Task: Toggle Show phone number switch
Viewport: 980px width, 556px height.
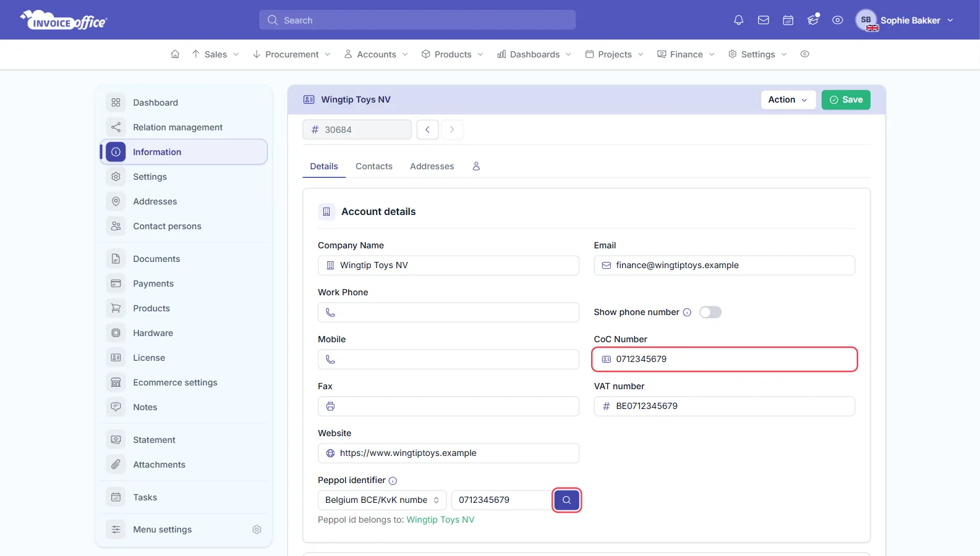Action: pos(710,312)
